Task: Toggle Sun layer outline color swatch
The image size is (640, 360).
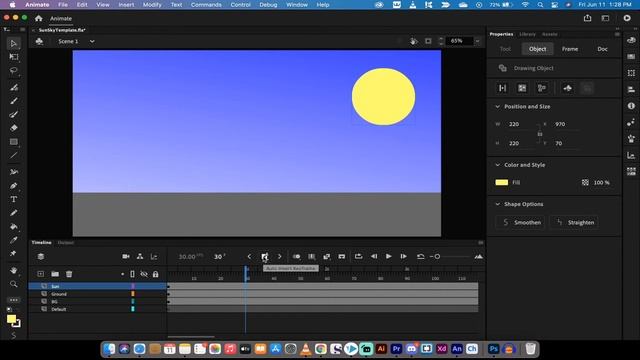Action: click(x=133, y=287)
